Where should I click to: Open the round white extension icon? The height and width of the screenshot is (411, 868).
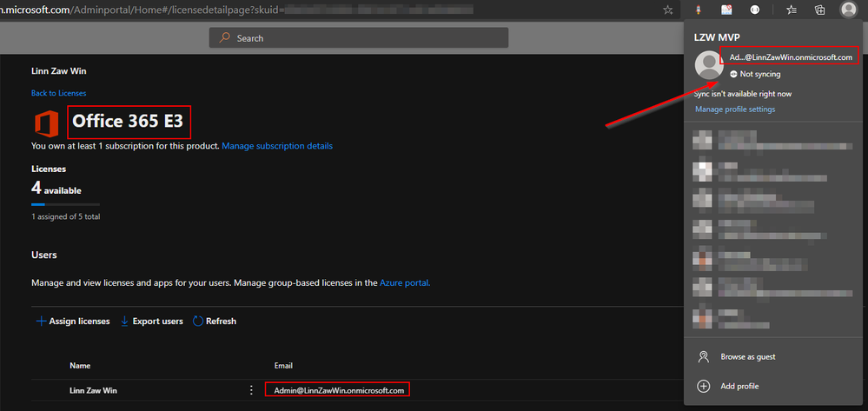[754, 10]
